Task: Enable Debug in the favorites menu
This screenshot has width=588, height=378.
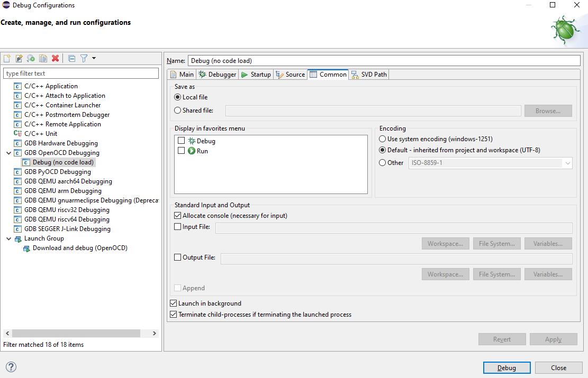Action: coord(182,141)
